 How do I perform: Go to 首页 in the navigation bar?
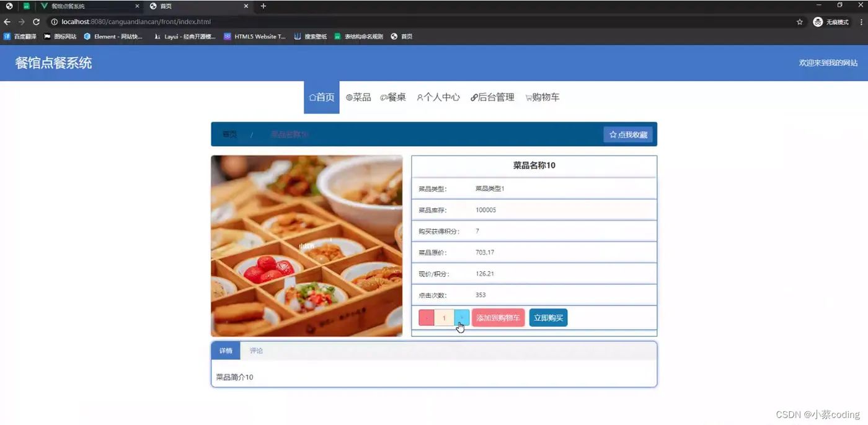pos(322,97)
